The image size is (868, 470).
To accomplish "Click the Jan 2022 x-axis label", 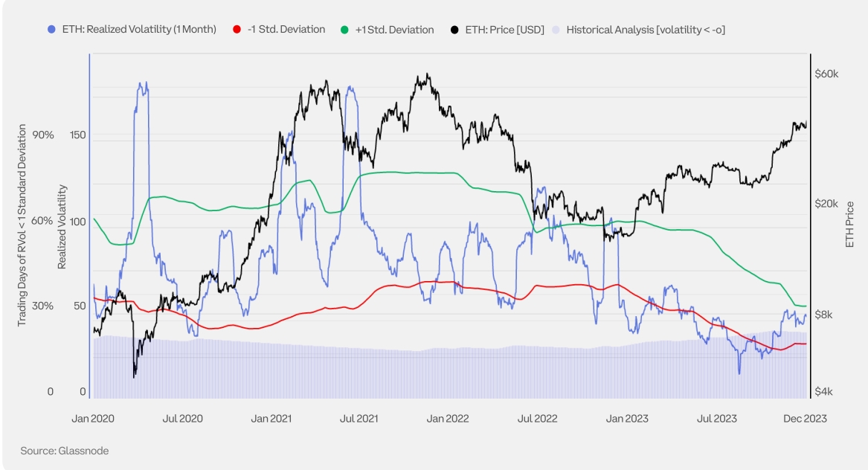I will pos(447,419).
